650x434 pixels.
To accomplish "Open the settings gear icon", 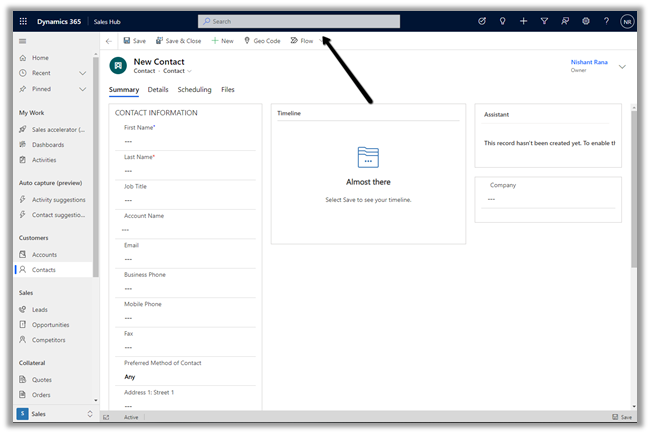I will click(586, 21).
